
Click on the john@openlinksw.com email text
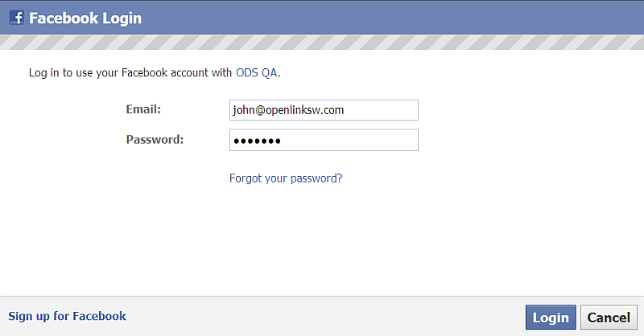tap(288, 110)
